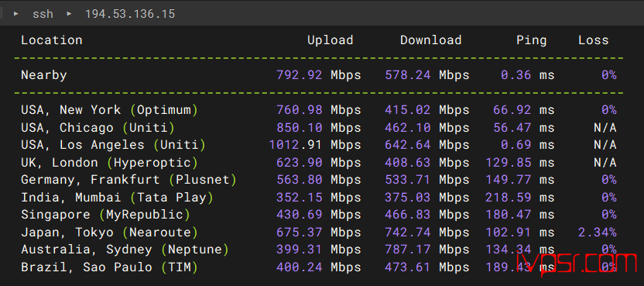Click the Upload column header

331,40
